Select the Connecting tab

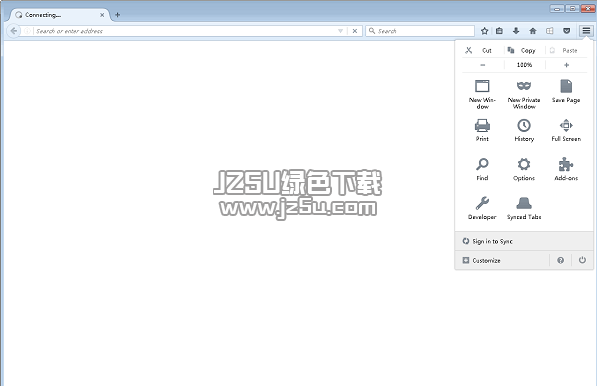[60, 15]
